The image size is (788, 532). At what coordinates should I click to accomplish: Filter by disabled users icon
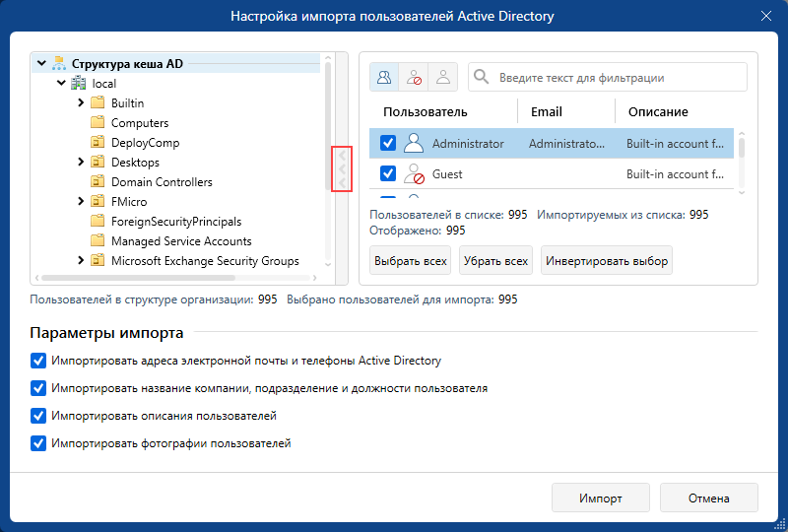(414, 77)
